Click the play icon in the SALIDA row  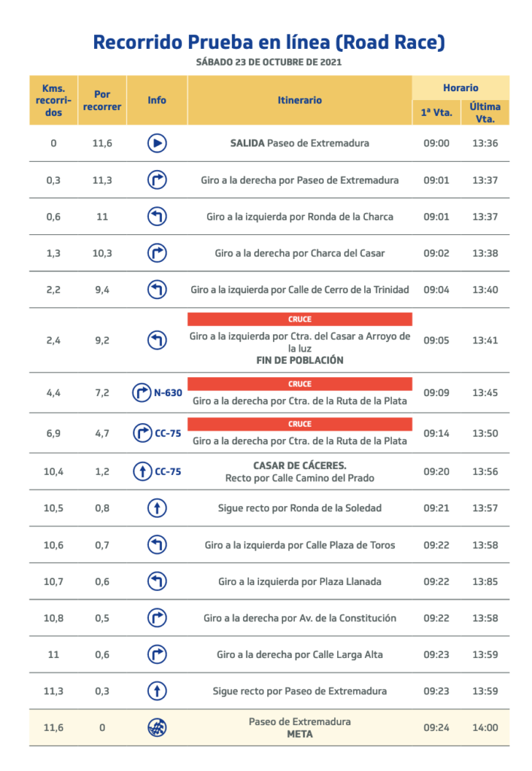[x=157, y=144]
